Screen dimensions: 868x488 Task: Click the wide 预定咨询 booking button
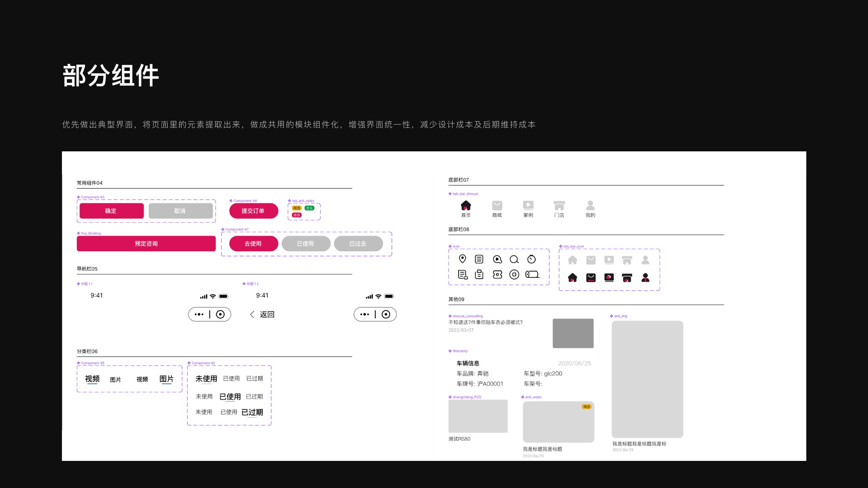[x=146, y=244]
